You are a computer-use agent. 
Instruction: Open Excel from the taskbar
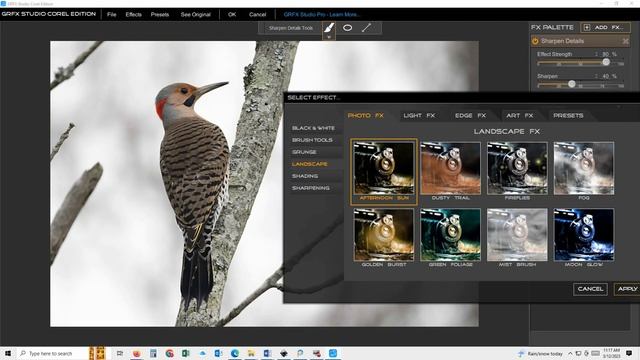tap(186, 353)
